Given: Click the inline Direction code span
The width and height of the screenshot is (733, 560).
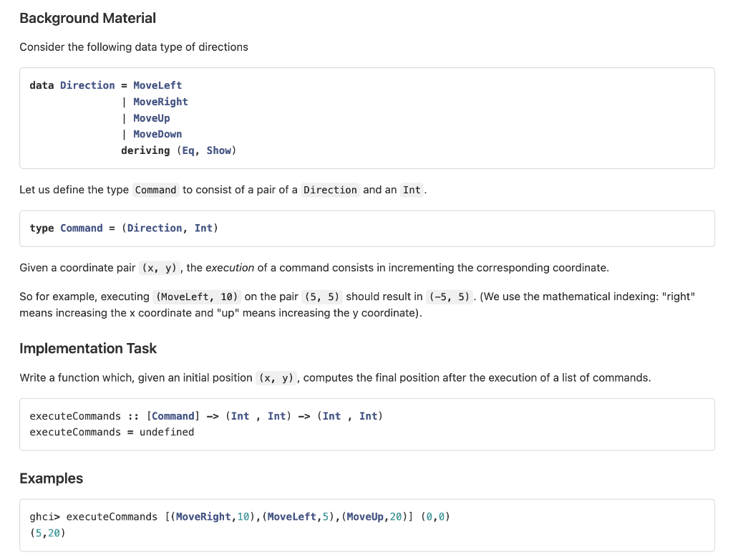Looking at the screenshot, I should (330, 190).
